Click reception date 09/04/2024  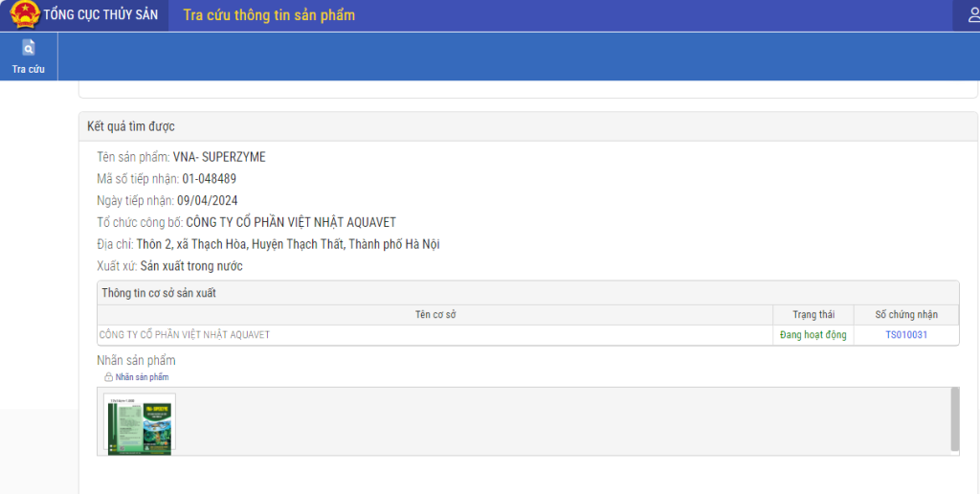pyautogui.click(x=208, y=201)
